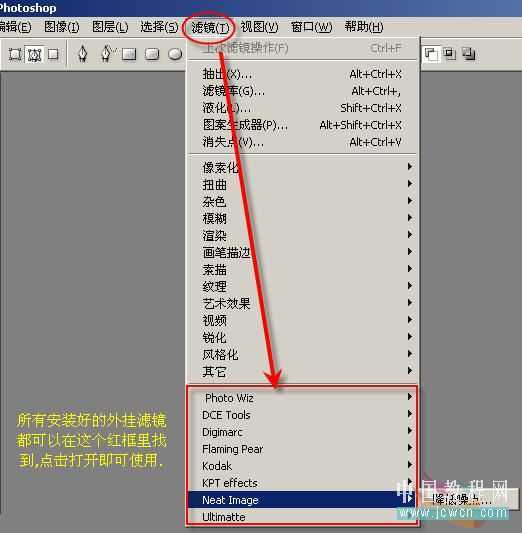Select the Shape layers mode icon
Viewport: 522px width, 533px height.
[15, 54]
